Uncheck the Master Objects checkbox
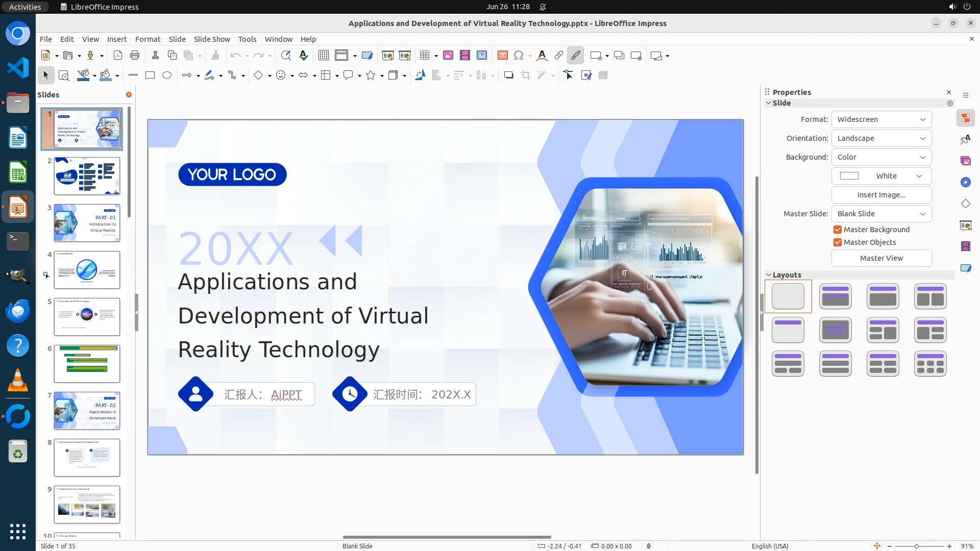This screenshot has height=551, width=980. point(838,242)
